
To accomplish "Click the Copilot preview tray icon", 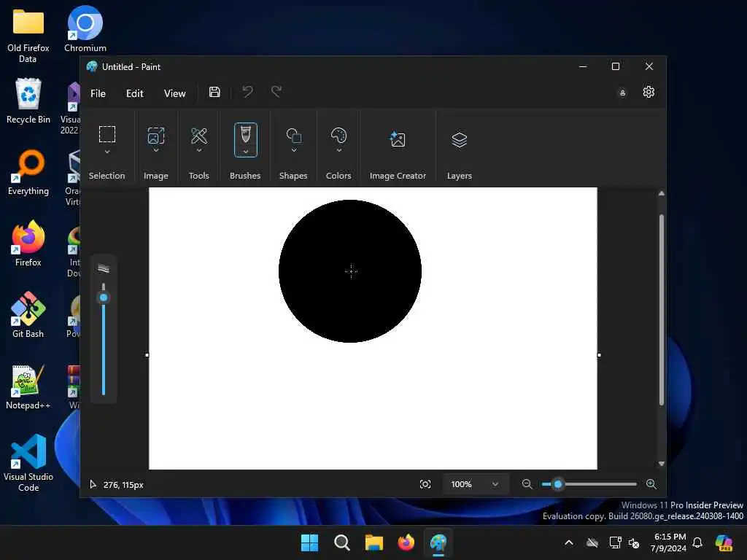I will pyautogui.click(x=724, y=542).
